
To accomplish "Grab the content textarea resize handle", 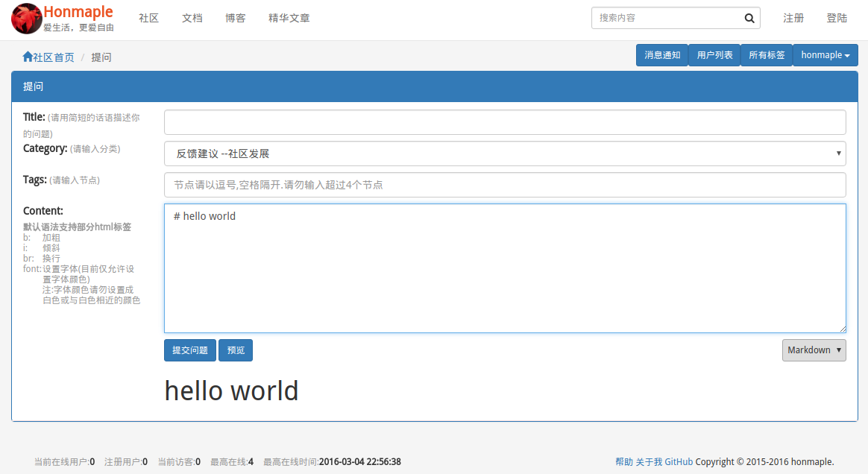I will pos(843,329).
